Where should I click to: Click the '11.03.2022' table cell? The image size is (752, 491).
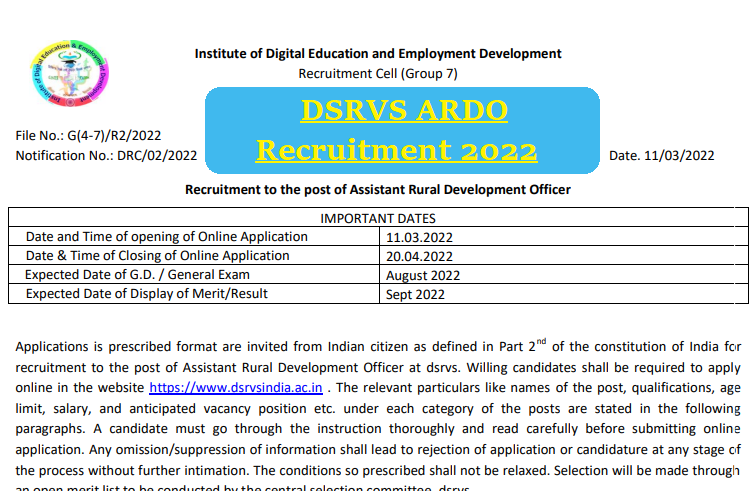(564, 237)
